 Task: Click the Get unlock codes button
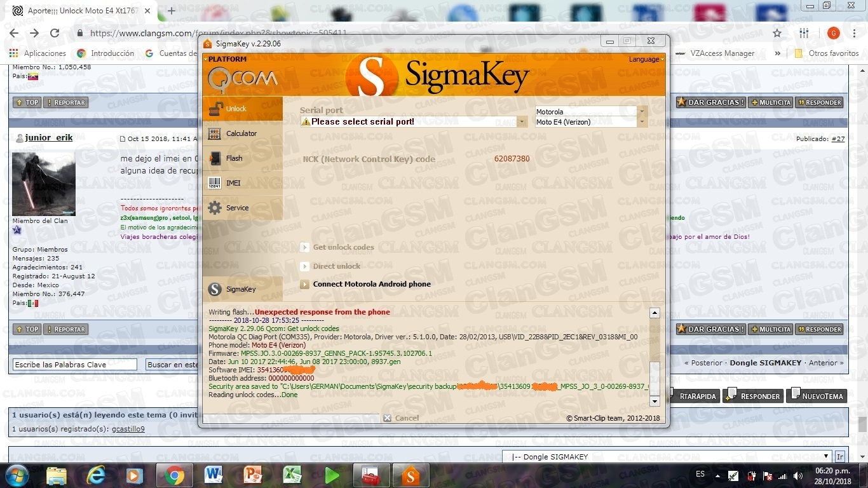coord(337,247)
